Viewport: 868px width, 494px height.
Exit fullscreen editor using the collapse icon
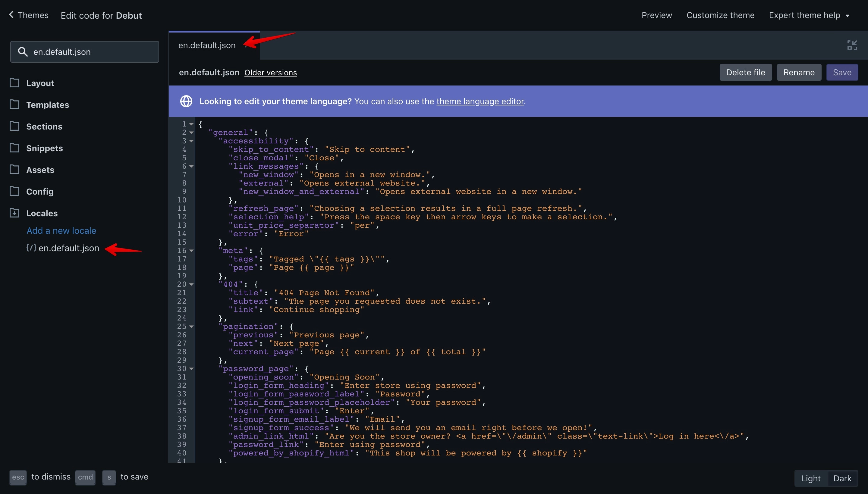point(852,45)
